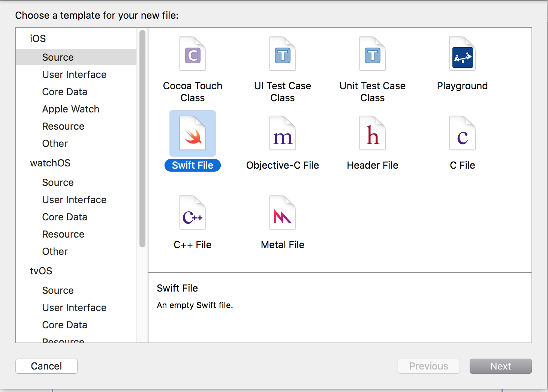Choose the UI Test Case Class icon
Viewport: 548px width, 392px height.
[283, 54]
